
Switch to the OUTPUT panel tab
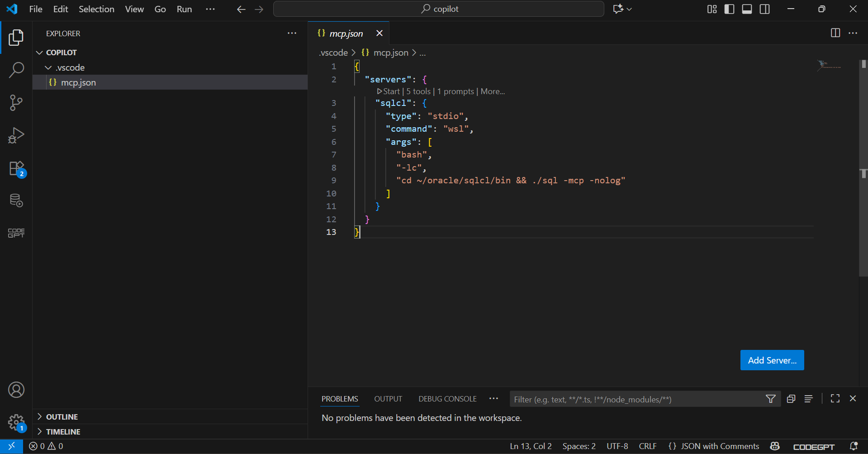[x=388, y=399]
